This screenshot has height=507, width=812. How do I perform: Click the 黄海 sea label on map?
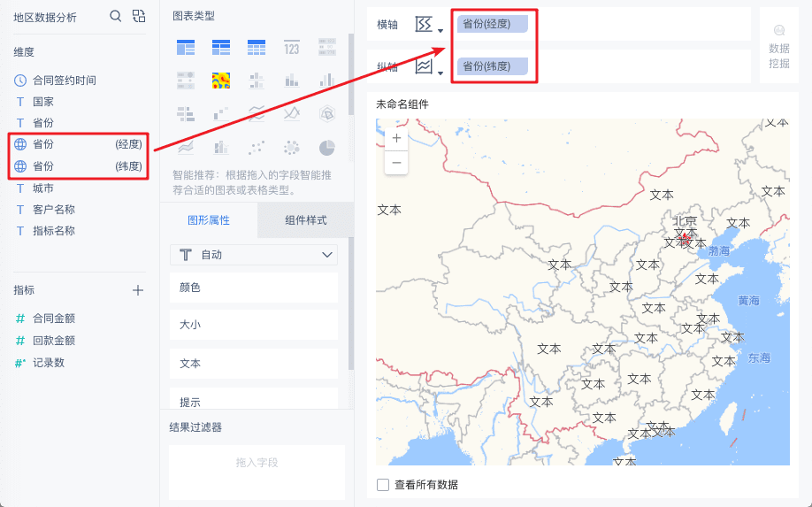748,300
